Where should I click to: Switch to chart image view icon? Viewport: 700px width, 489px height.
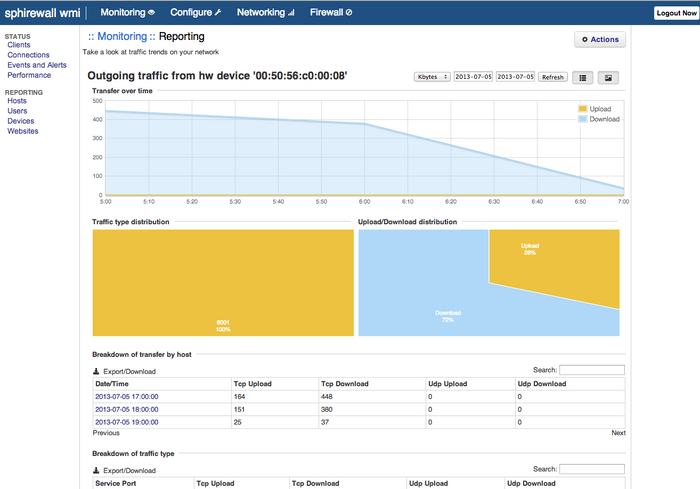[x=608, y=78]
